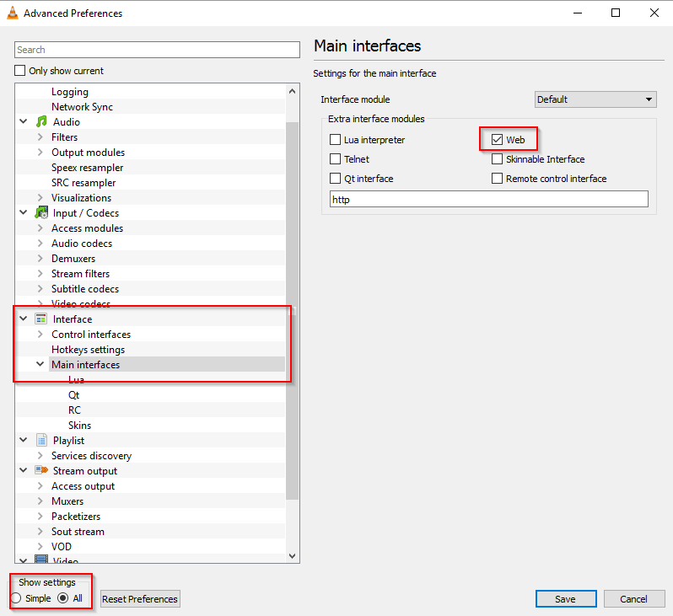This screenshot has width=673, height=616.
Task: Open the Qt interface settings node
Action: pos(73,394)
